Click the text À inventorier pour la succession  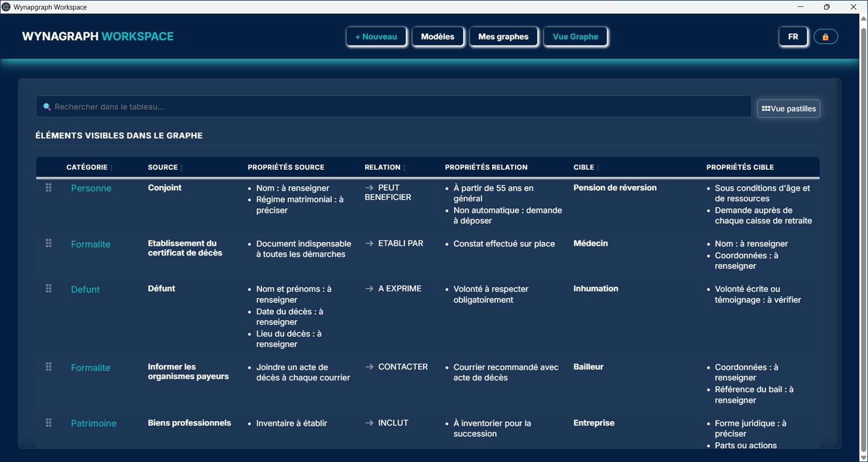492,429
